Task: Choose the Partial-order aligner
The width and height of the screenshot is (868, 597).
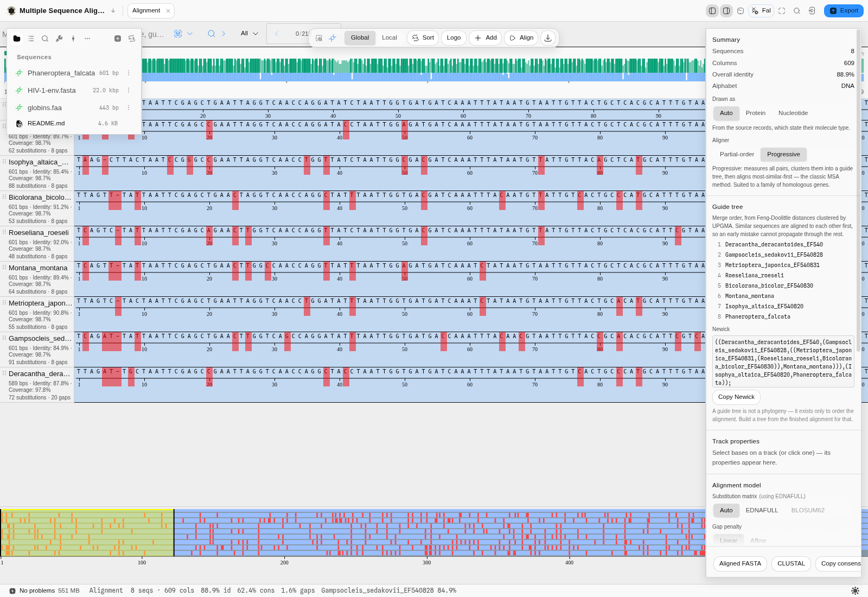Action: click(x=737, y=155)
